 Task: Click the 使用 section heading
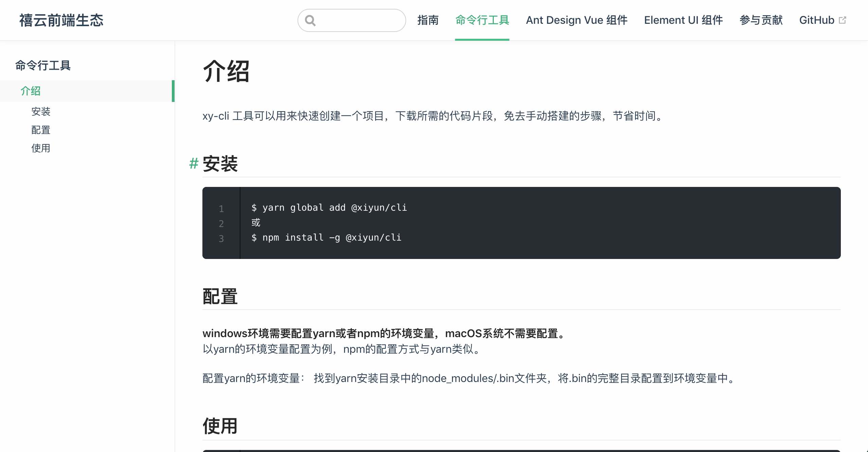click(x=220, y=426)
